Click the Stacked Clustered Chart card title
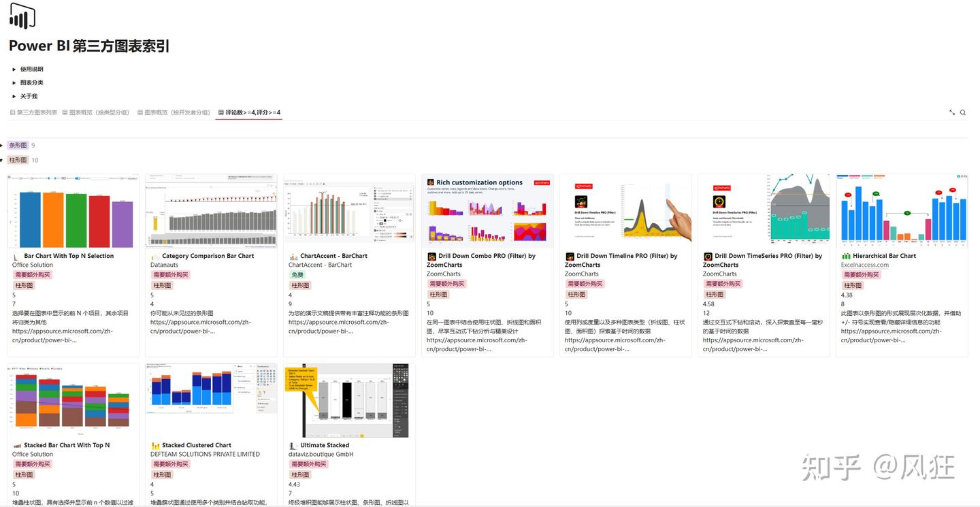 [197, 446]
